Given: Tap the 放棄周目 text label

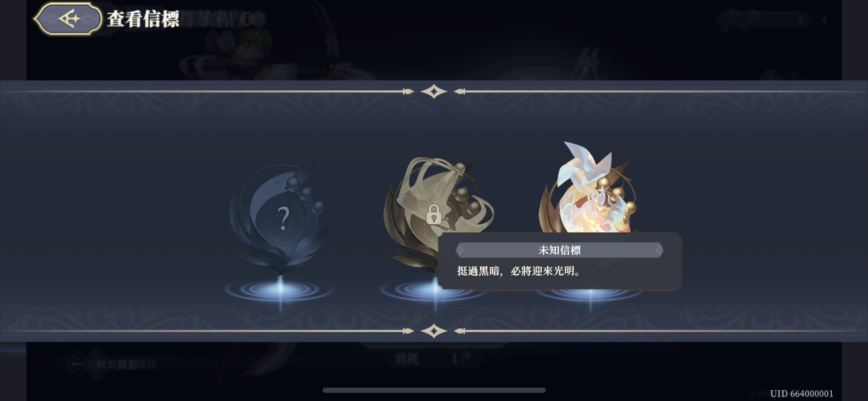Looking at the screenshot, I should point(117,364).
